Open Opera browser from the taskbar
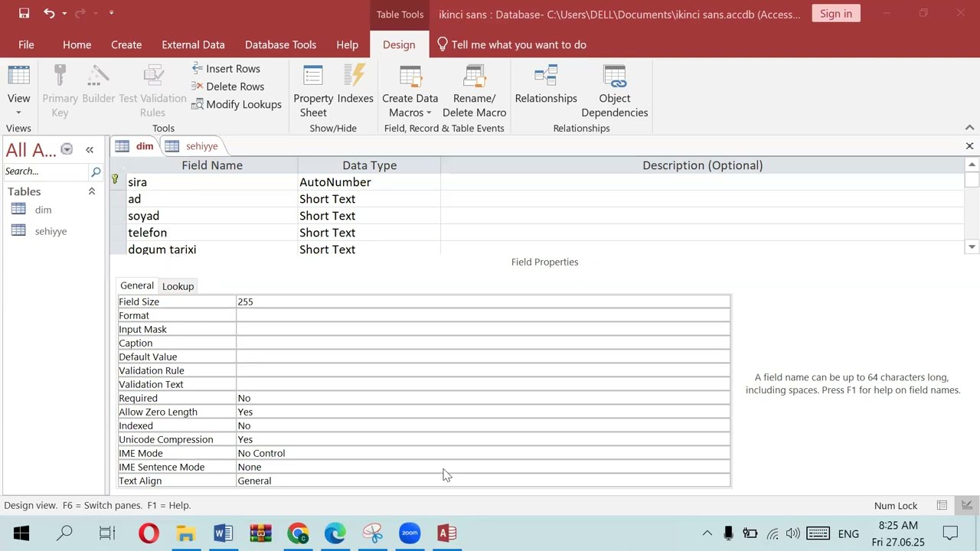The height and width of the screenshot is (551, 980). 149,533
